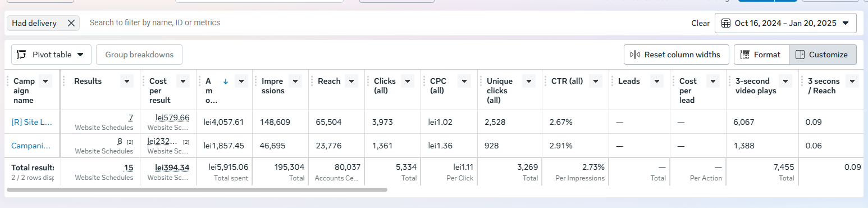Click cost per result lei579.66
The width and height of the screenshot is (868, 208).
point(172,117)
